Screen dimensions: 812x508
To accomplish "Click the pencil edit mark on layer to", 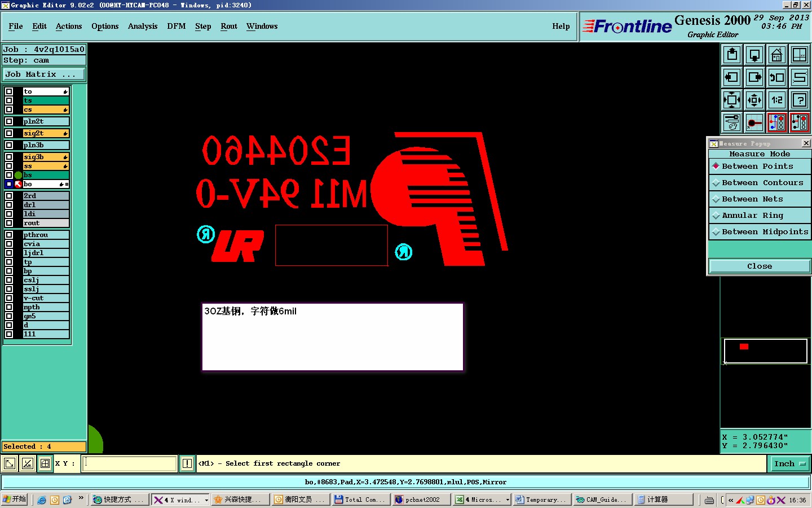I will [65, 91].
